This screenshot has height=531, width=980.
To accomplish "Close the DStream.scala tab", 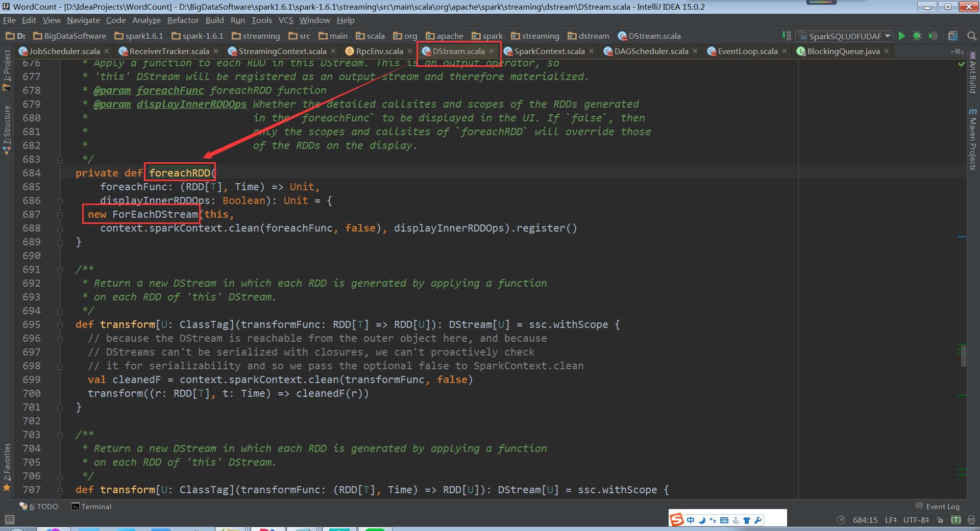I will point(492,51).
